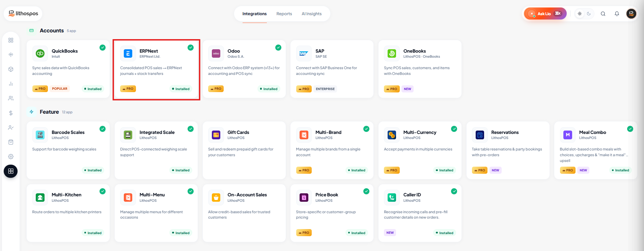
Task: Click the Price Book app icon
Action: pos(304,197)
